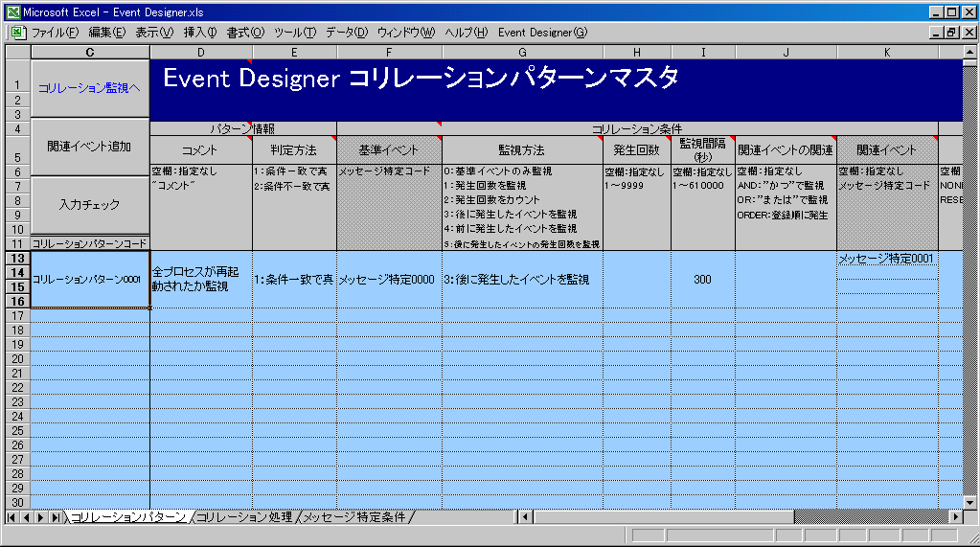
Task: Select cell 3:後に発生したイベントを監視 in data row
Action: (x=522, y=280)
